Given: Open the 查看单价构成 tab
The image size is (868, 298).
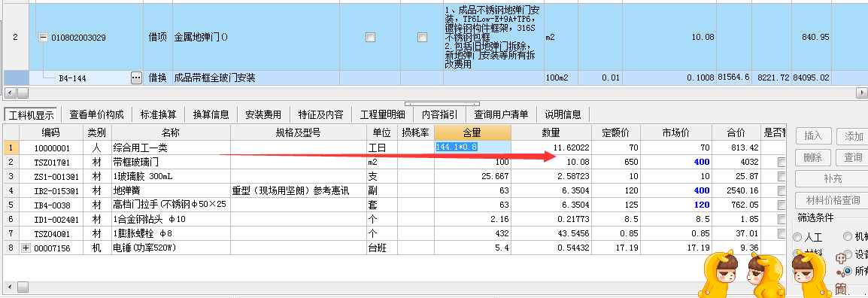Looking at the screenshot, I should coord(97,115).
